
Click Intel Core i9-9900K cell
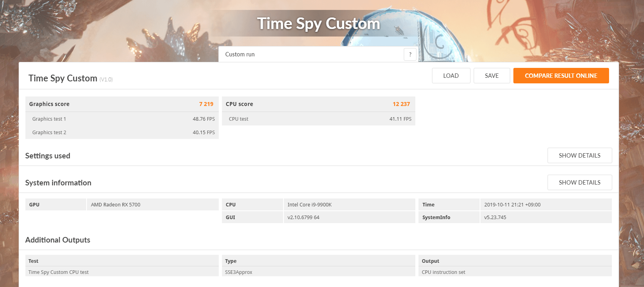coord(349,204)
